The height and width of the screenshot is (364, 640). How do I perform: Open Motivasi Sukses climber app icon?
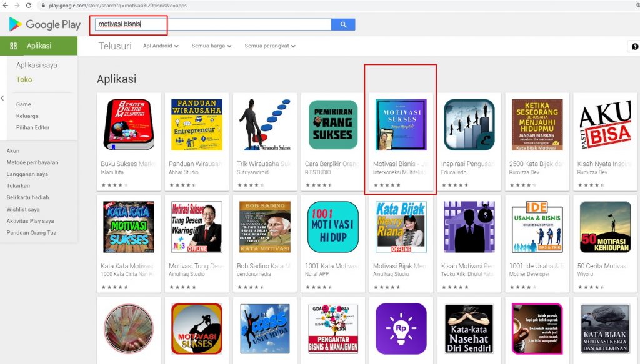(197, 328)
